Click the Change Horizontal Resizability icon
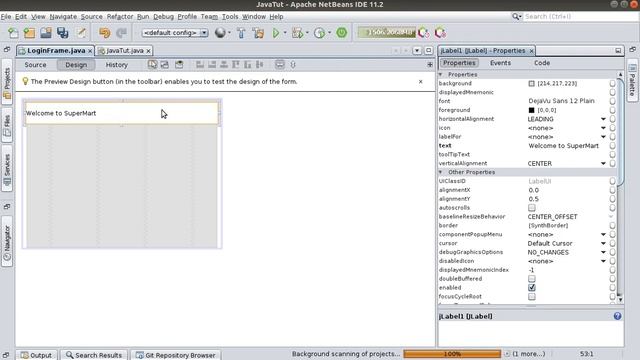Screen dimensions: 640x360 [x=280, y=64]
